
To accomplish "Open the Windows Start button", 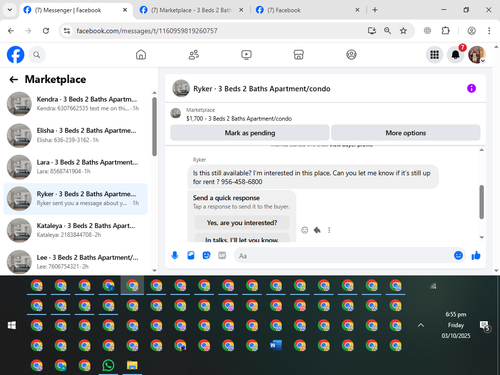I will [12, 325].
